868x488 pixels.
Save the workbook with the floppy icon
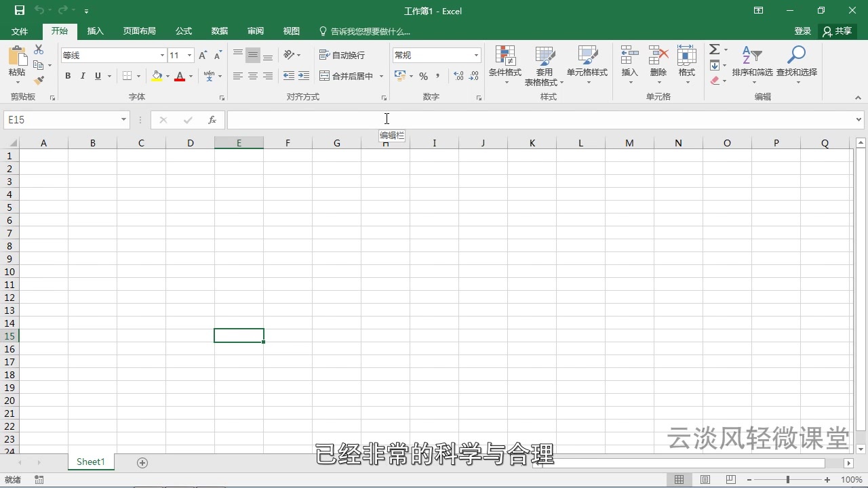(20, 11)
